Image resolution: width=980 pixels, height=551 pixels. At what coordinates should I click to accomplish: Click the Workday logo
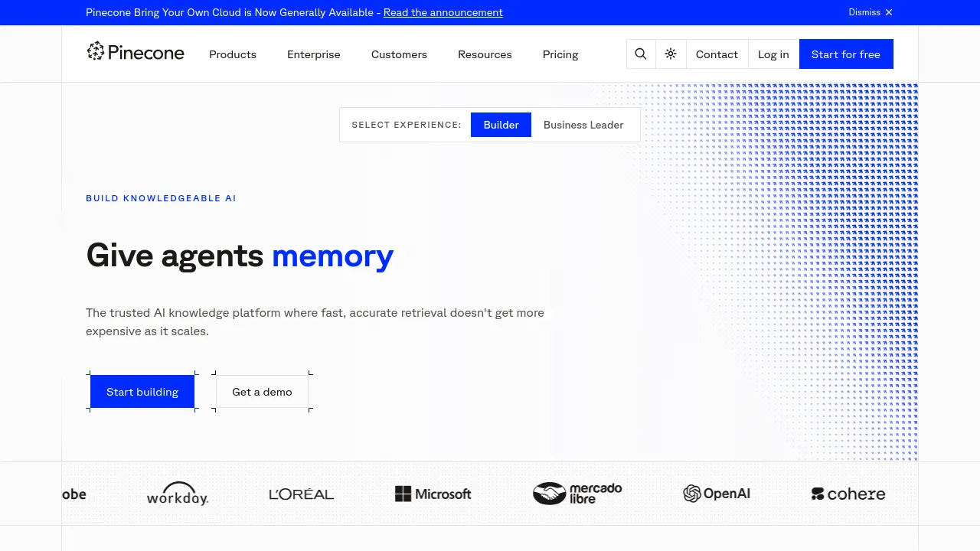pos(178,494)
